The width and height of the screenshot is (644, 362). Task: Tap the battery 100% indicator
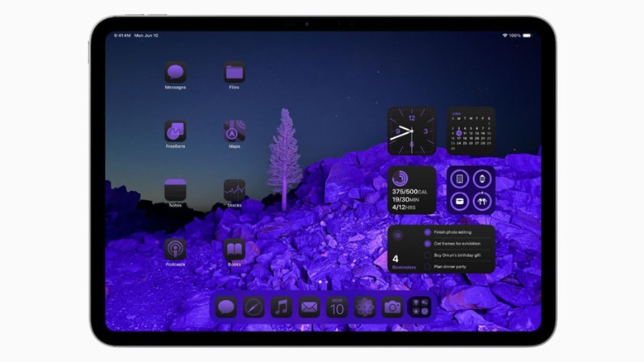point(520,36)
